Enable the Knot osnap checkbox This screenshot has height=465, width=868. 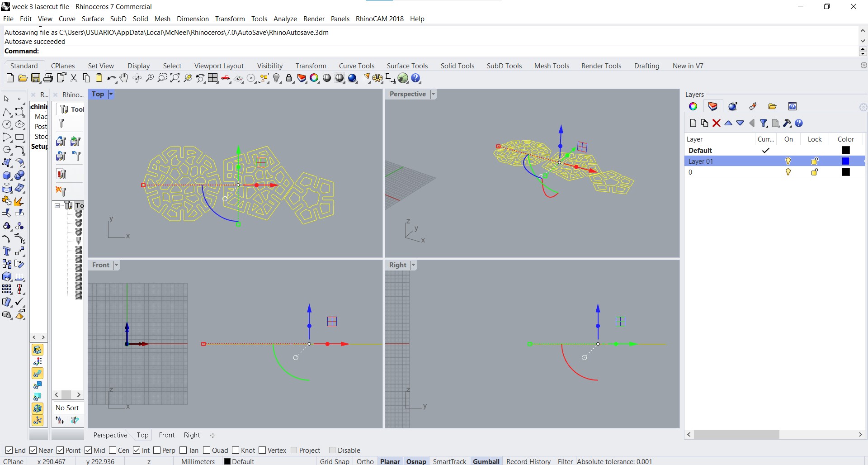pos(236,450)
